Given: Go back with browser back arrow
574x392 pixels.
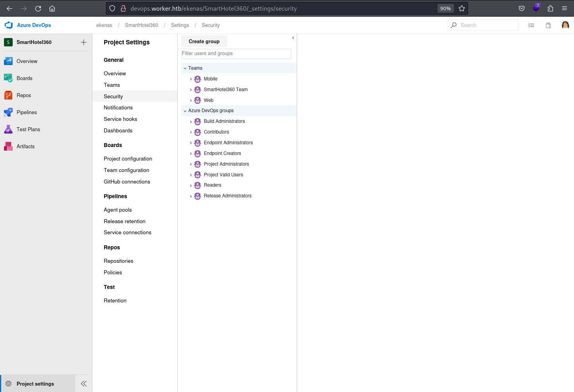Looking at the screenshot, I should click(x=10, y=8).
